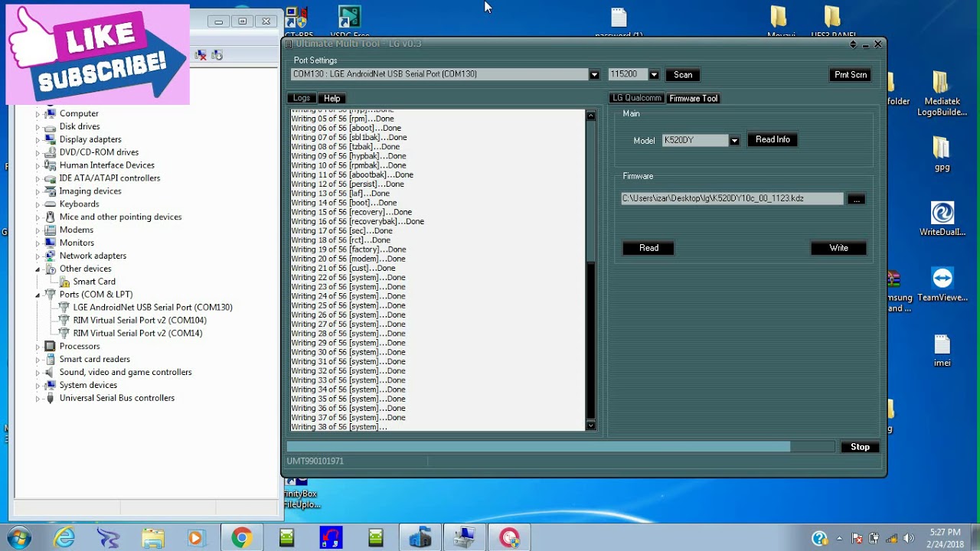
Task: Click the firmware writing progress bar
Action: (561, 447)
